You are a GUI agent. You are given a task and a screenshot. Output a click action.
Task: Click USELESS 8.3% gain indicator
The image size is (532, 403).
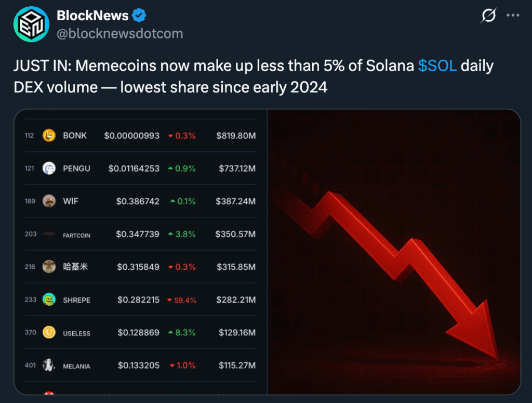[183, 333]
